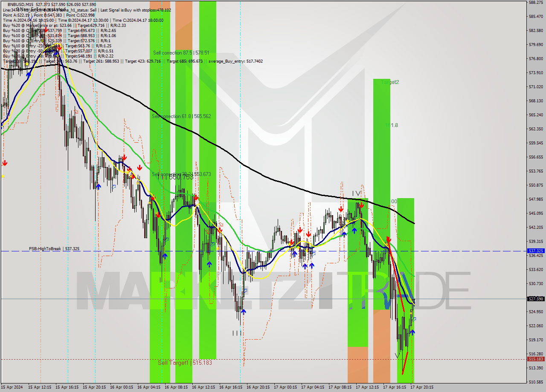
Task: Click the 542.205 price scale value
Action: tap(536, 227)
